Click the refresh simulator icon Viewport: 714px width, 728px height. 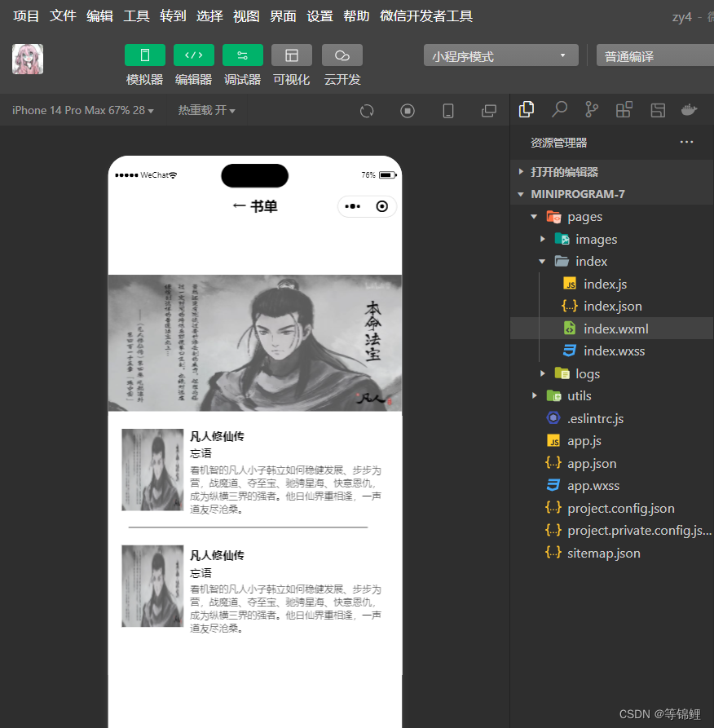(x=367, y=111)
